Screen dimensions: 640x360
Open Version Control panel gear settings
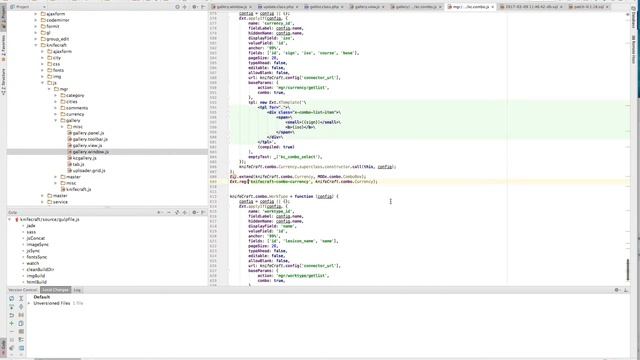pyautogui.click(x=617, y=290)
